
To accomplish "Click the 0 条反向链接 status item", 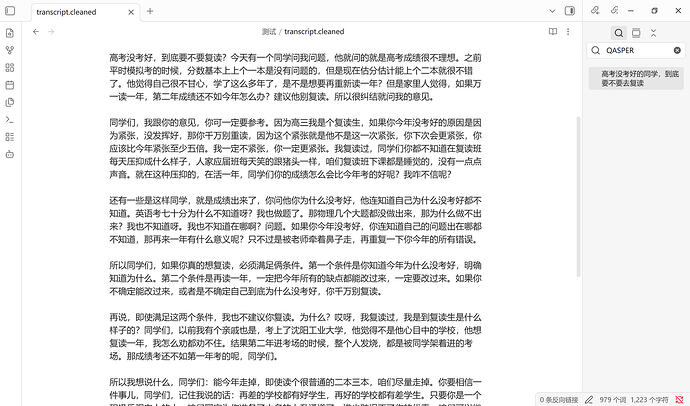I will [x=558, y=400].
